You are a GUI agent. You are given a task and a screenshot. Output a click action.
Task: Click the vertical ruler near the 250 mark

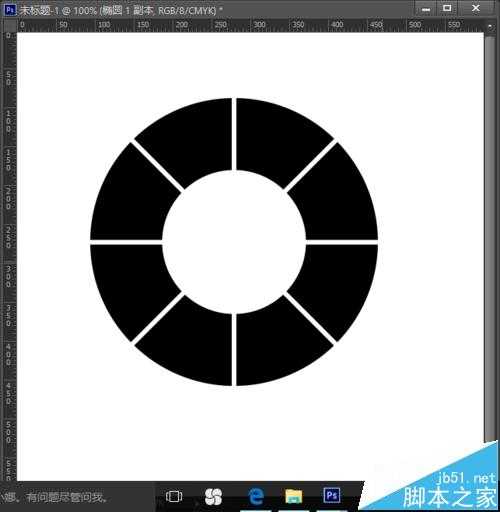click(x=9, y=237)
